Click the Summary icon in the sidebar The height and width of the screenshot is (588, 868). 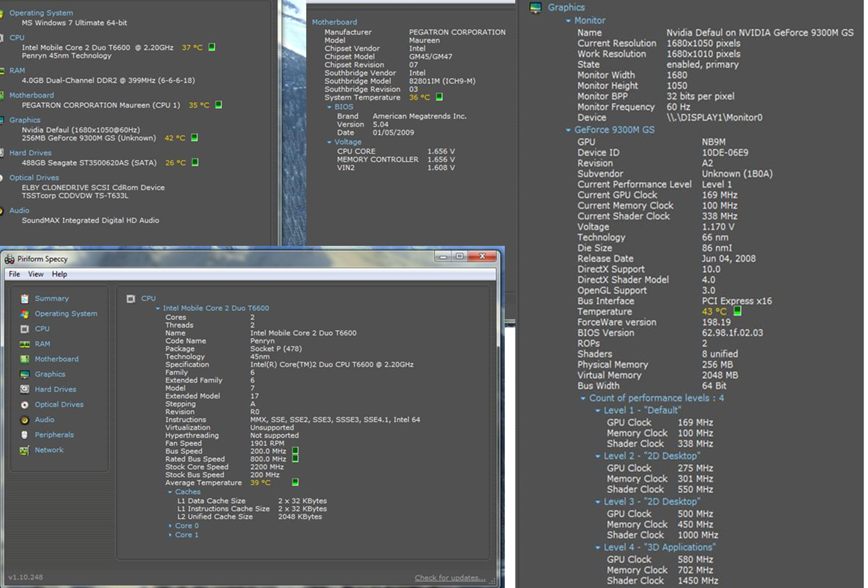pyautogui.click(x=24, y=299)
